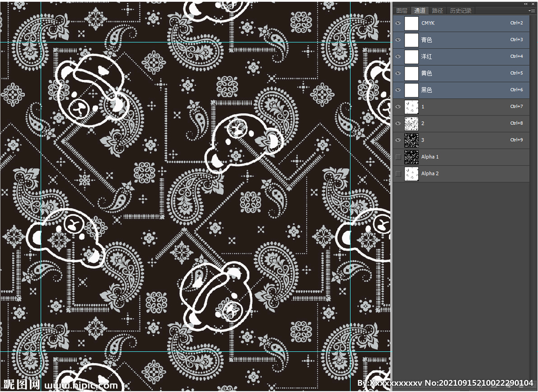Click the thumbnail of channel 1
Viewport: 538px width, 392px height.
pyautogui.click(x=411, y=107)
